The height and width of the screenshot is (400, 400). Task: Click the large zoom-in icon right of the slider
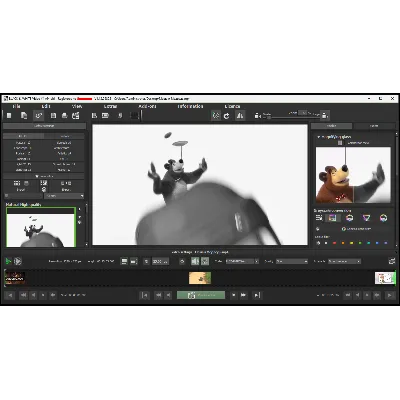click(x=325, y=115)
